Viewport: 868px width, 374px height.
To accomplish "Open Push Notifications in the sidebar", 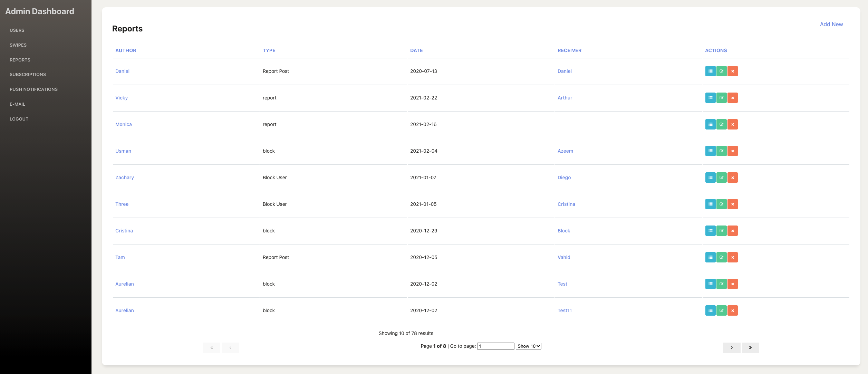I will coord(33,89).
